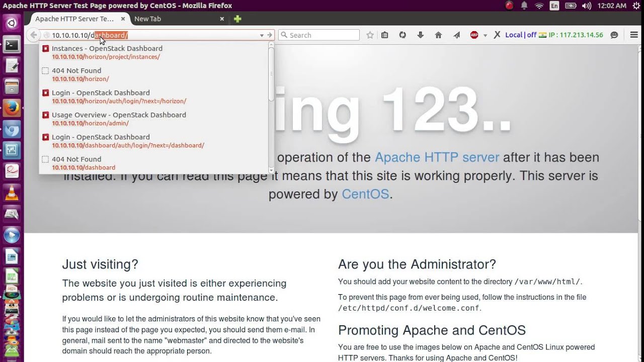Click Are you the Administrator? heading

point(417,264)
